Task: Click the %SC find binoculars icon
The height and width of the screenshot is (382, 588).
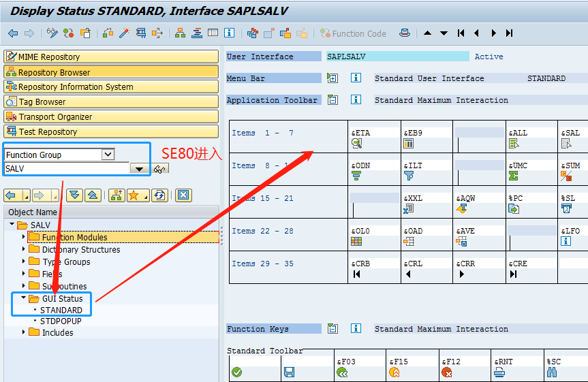Action: (x=552, y=372)
